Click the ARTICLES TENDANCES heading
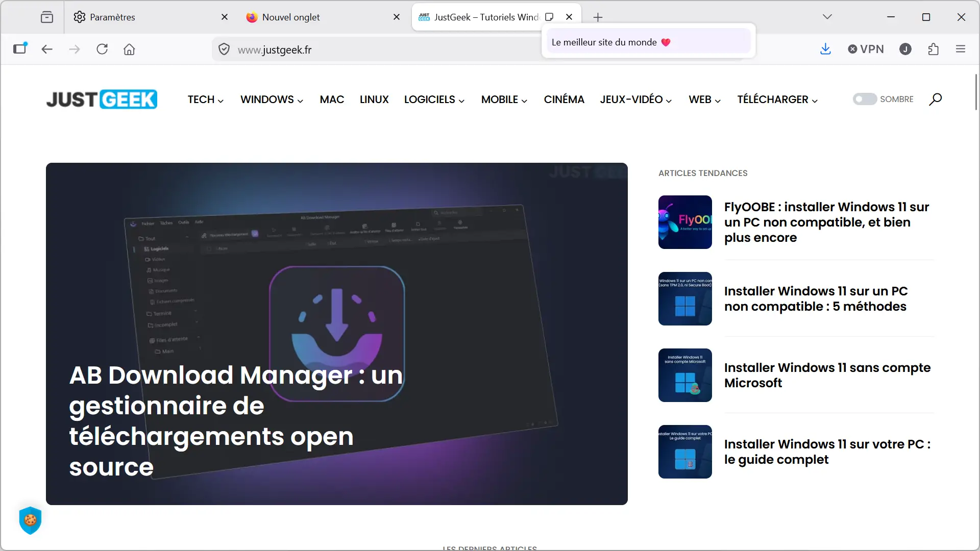Viewport: 980px width, 551px height. click(x=703, y=173)
